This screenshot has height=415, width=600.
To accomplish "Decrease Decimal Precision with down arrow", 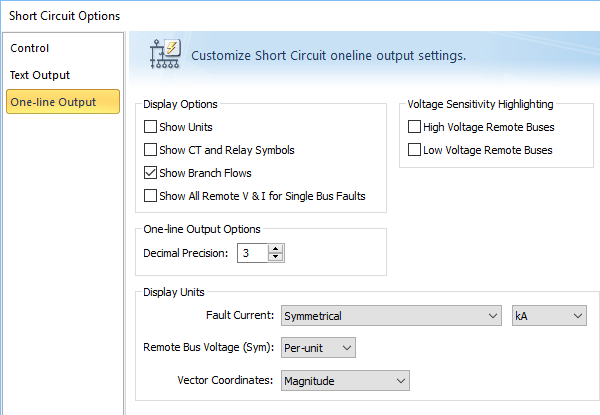I will (276, 258).
